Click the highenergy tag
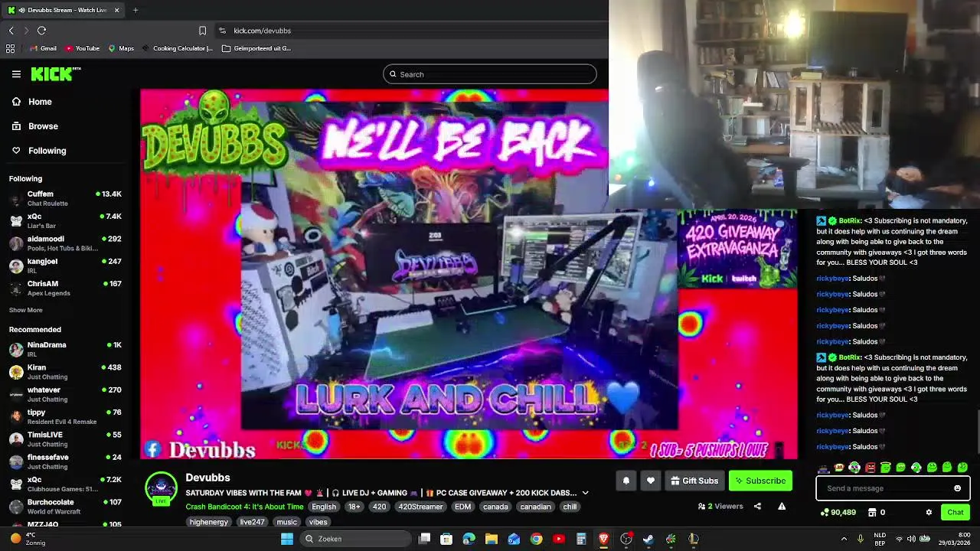 pos(209,522)
